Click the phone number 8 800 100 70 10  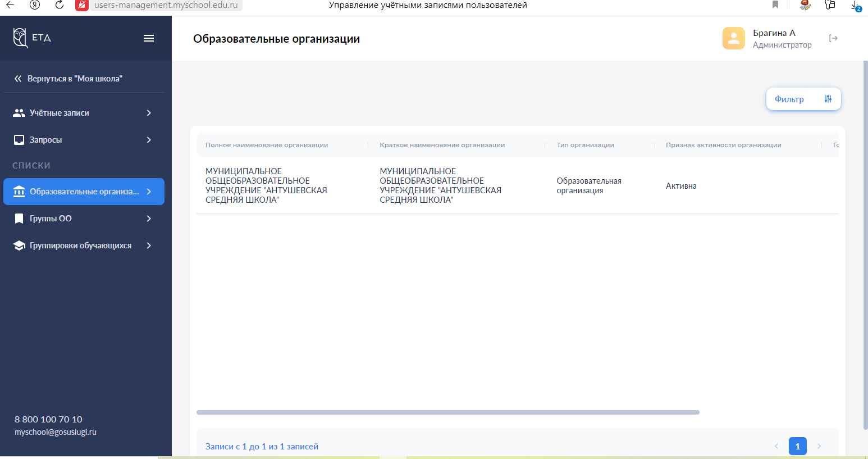point(48,419)
